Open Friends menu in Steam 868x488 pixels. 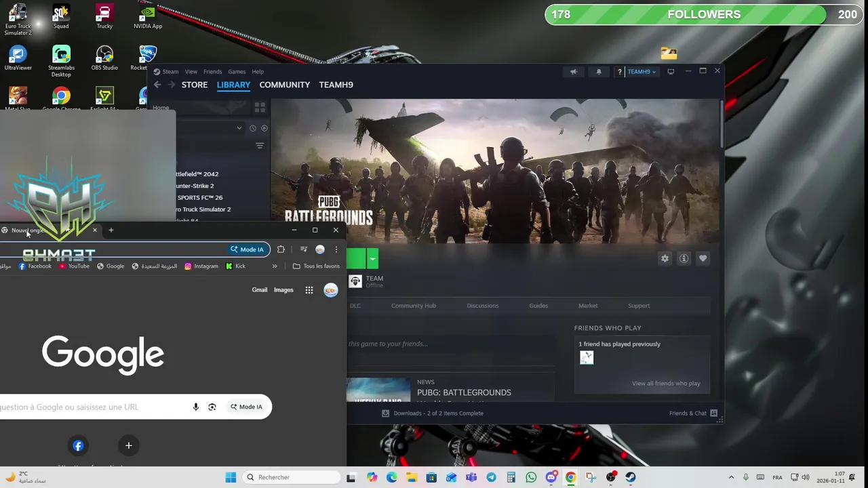(x=212, y=72)
